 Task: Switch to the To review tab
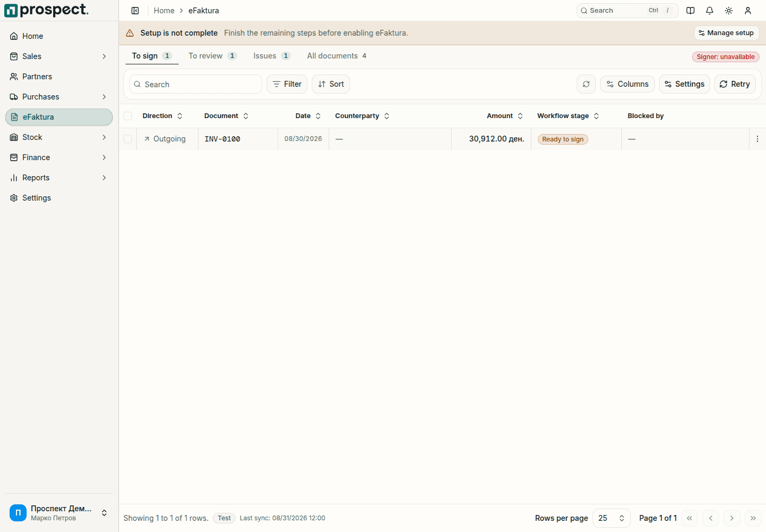pyautogui.click(x=212, y=56)
